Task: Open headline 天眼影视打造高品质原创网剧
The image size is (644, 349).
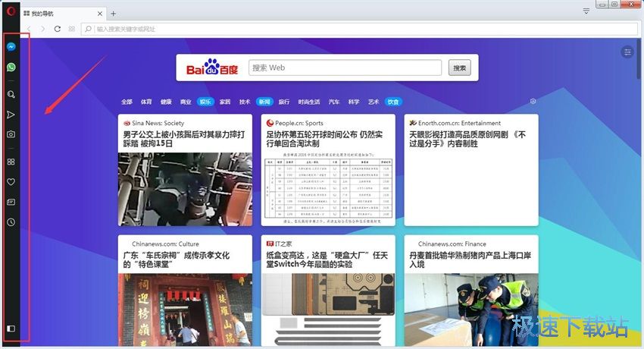Action: tap(467, 139)
